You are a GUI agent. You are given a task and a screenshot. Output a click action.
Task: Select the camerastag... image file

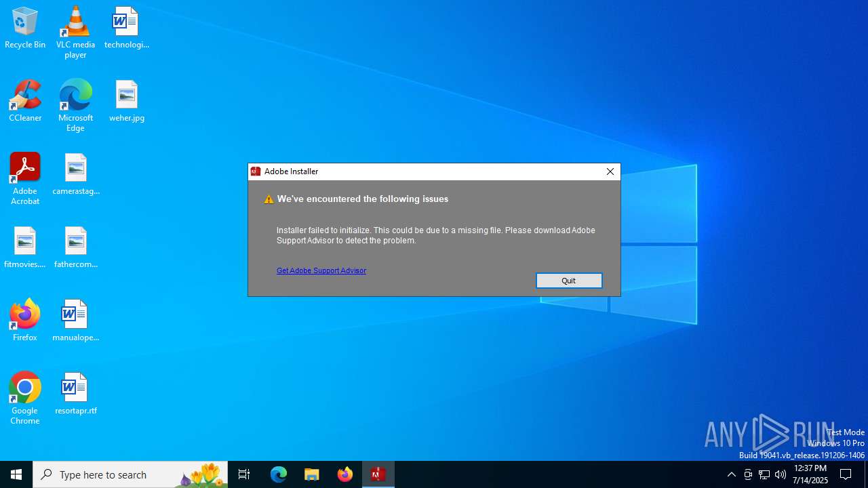[x=75, y=174]
